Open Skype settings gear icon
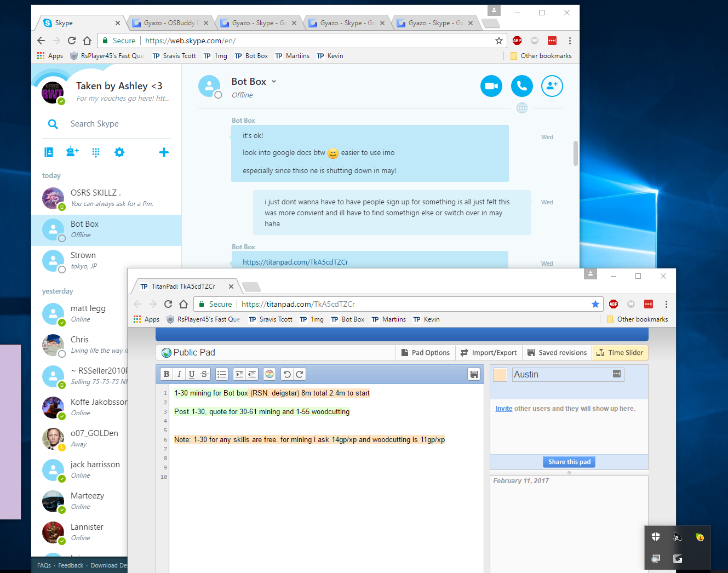The image size is (728, 573). pos(119,152)
